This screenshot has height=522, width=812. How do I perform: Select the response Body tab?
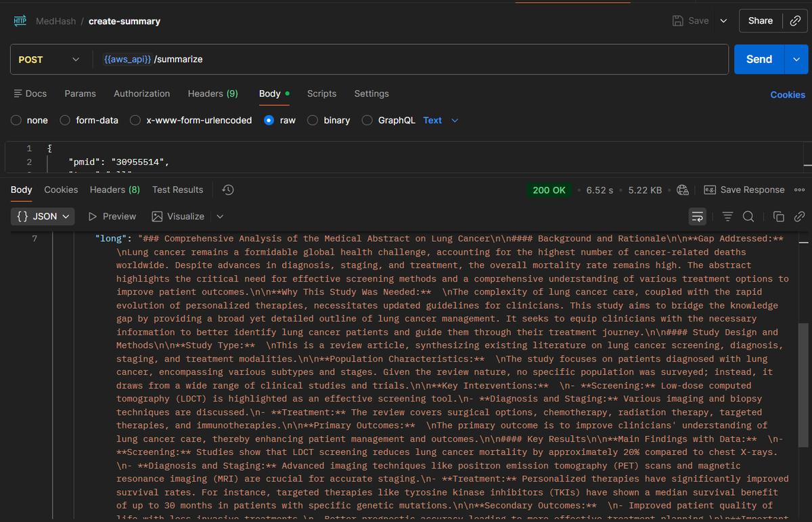coord(22,190)
